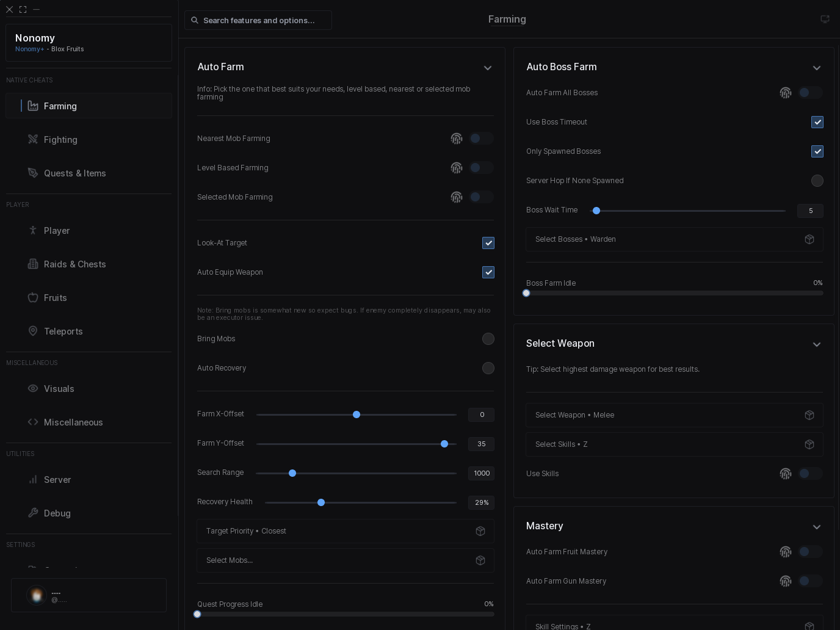Click cube icon in Select Mobs row
This screenshot has height=630, width=840.
[480, 560]
